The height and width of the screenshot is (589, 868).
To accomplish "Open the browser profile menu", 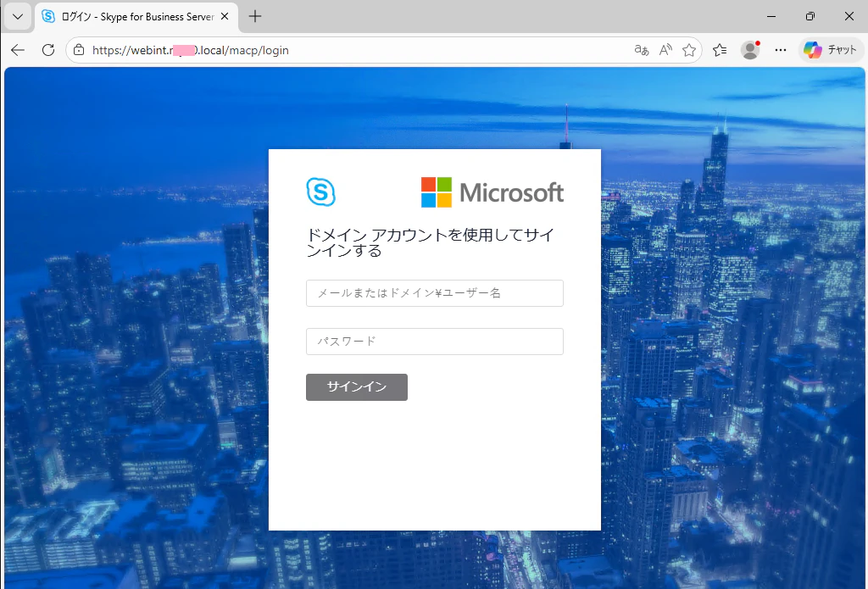I will pyautogui.click(x=750, y=50).
